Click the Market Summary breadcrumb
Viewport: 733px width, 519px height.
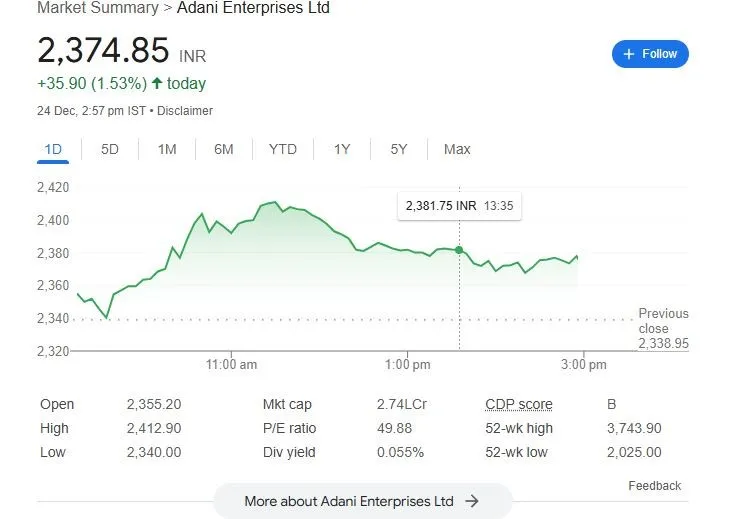[x=98, y=7]
